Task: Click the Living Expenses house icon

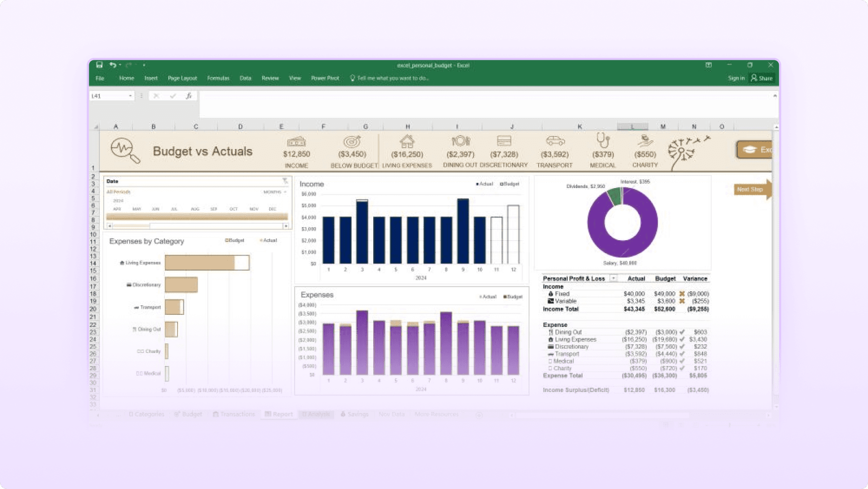Action: coord(407,141)
